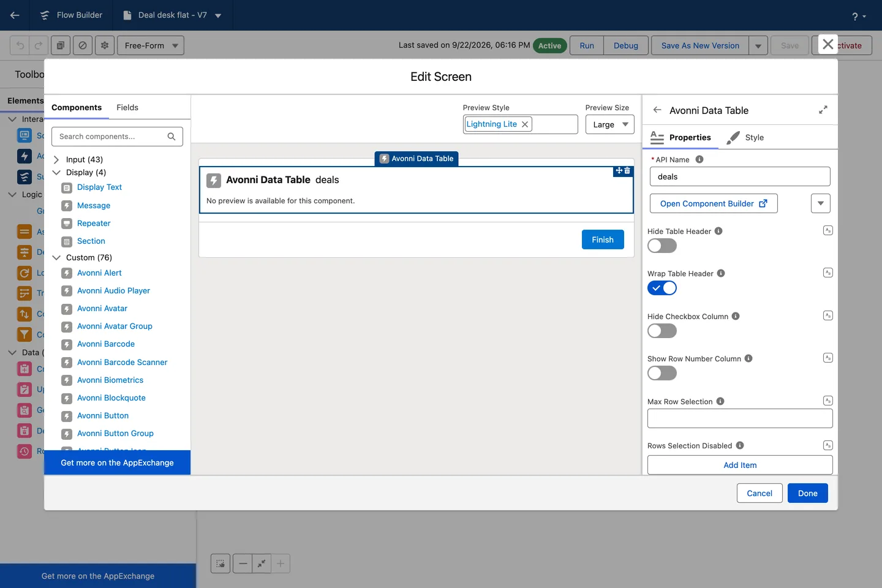Click the Cancel button
This screenshot has width=882, height=588.
tap(759, 493)
